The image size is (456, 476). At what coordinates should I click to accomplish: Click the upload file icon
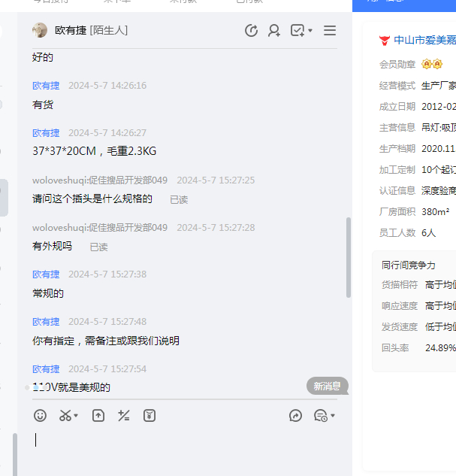coord(98,416)
